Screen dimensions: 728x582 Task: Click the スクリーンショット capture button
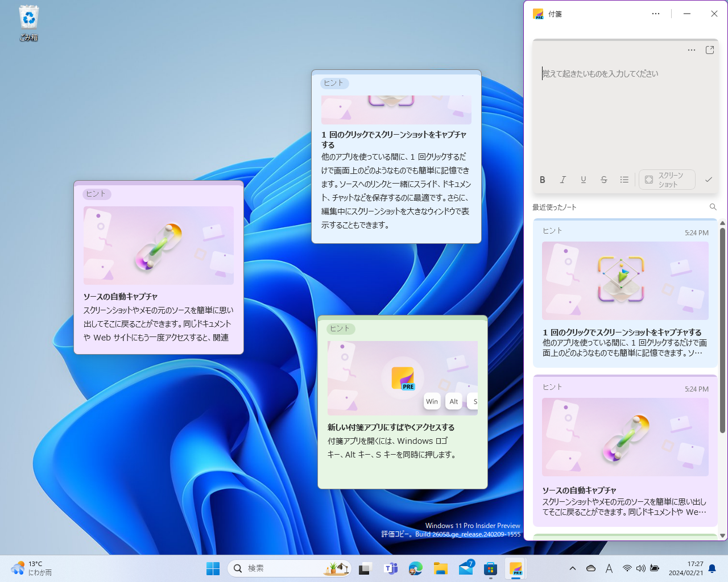click(667, 180)
